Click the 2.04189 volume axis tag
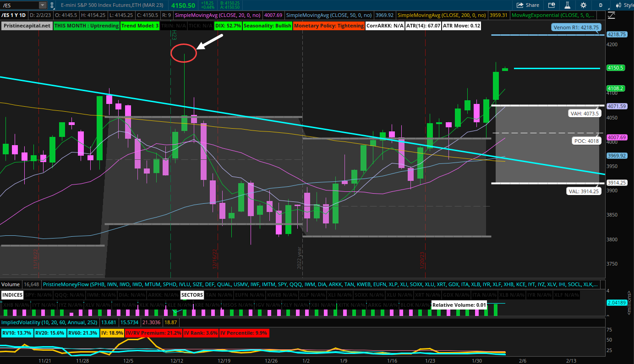Viewport: 634px width, 364px height. coord(616,303)
